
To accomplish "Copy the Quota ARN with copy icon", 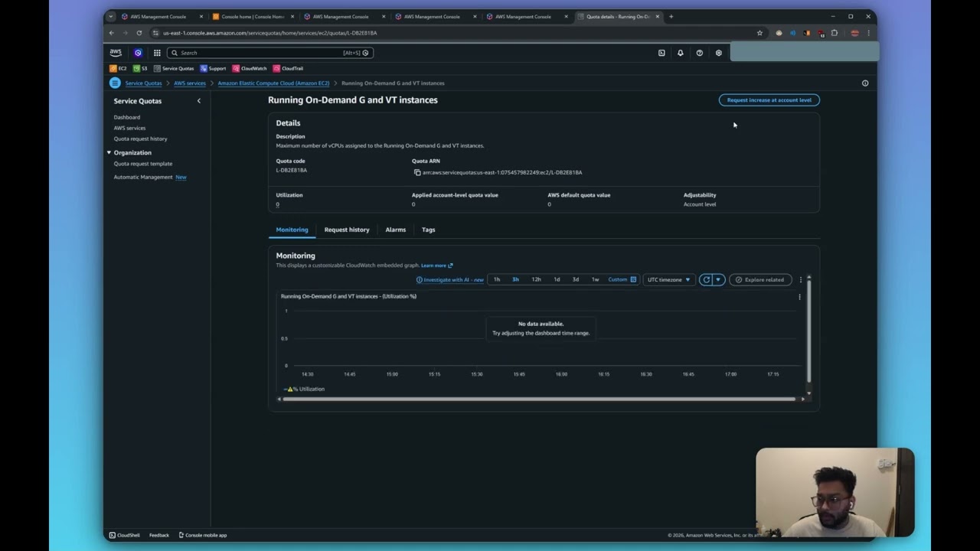I will [417, 172].
